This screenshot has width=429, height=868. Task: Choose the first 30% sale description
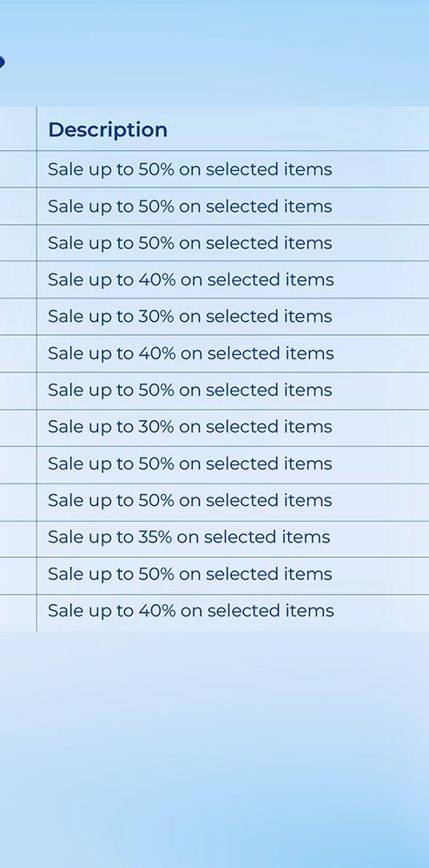pos(190,316)
